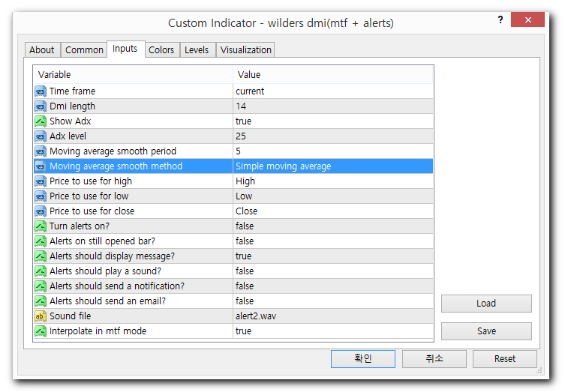The height and width of the screenshot is (392, 562).
Task: Toggle Alerts on still opened bar value
Action: click(x=332, y=241)
